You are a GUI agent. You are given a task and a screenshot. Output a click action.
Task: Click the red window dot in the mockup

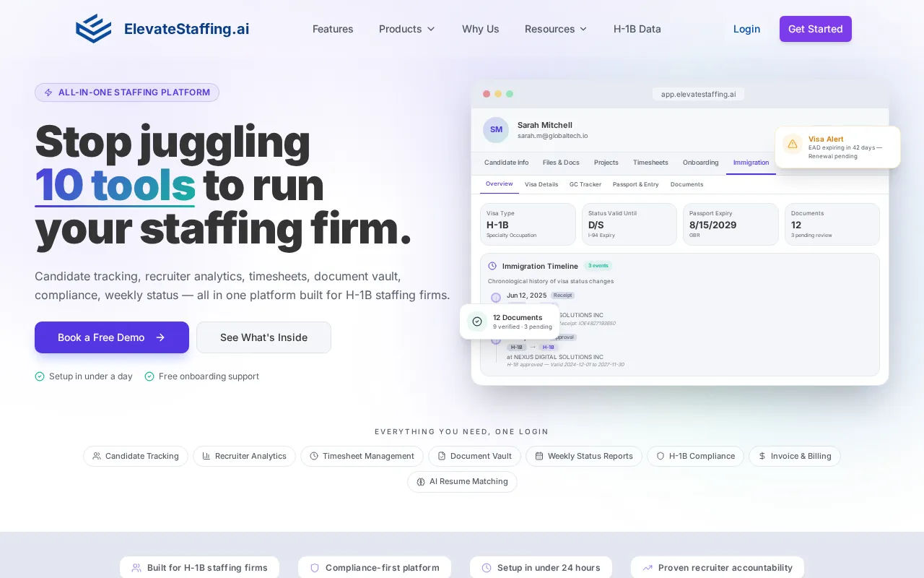pyautogui.click(x=487, y=94)
